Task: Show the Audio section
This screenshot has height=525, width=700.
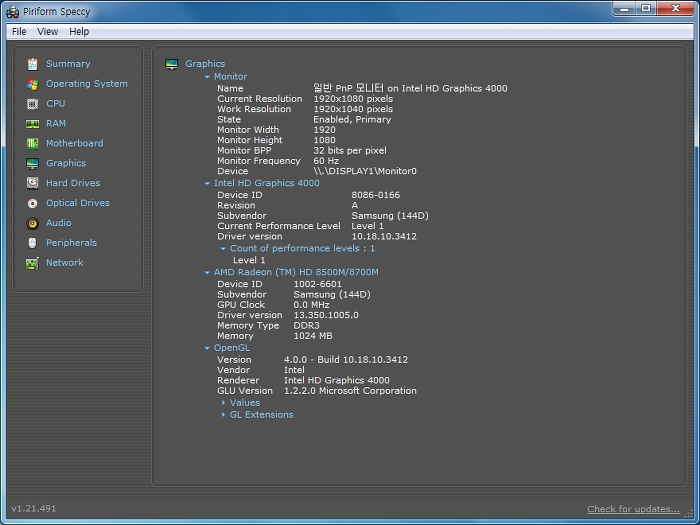Action: pos(58,223)
